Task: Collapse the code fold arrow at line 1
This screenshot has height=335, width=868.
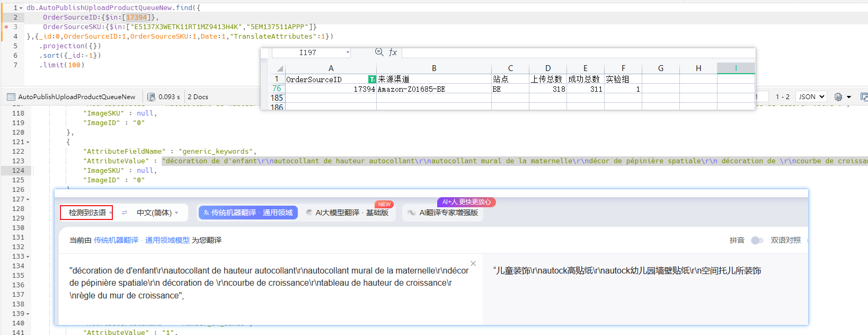Action: pyautogui.click(x=21, y=8)
